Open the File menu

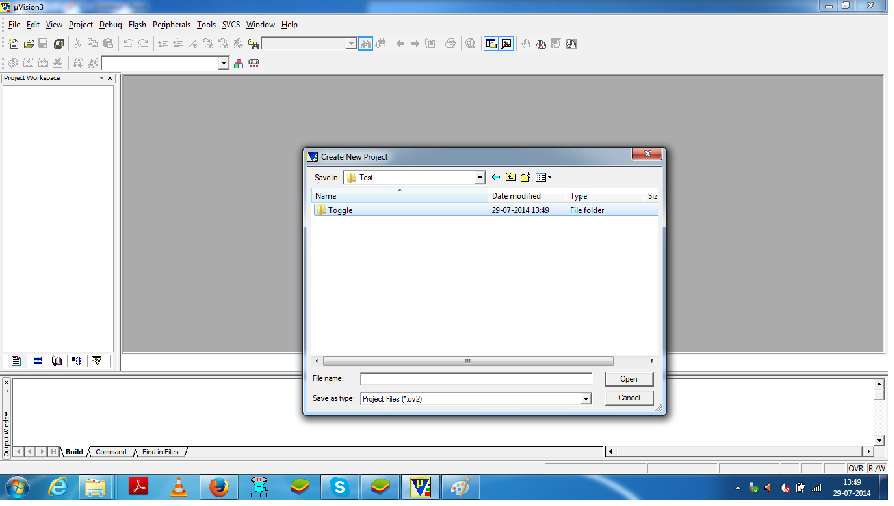click(x=14, y=25)
